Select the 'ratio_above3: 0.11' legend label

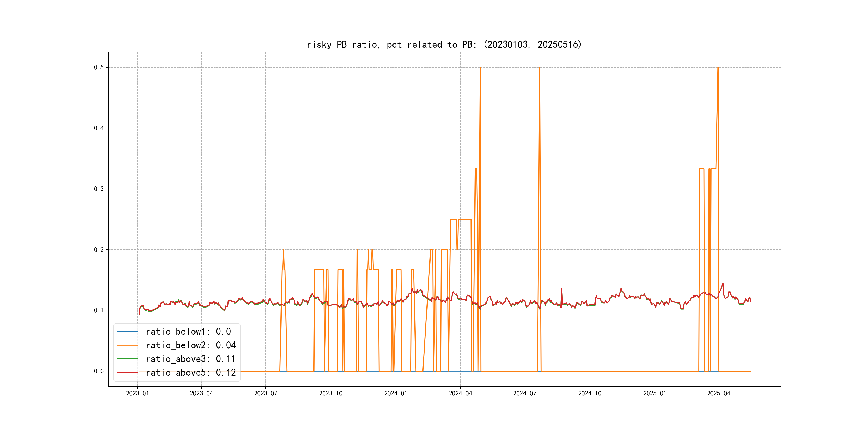190,359
